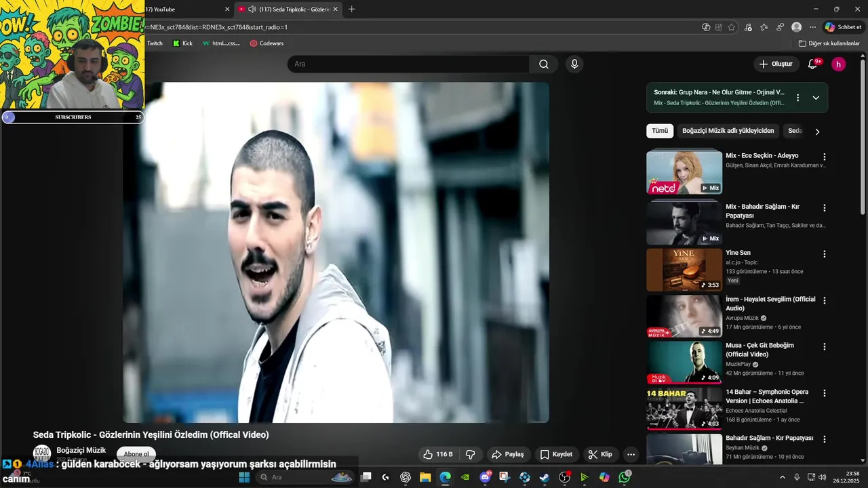Close the Seda Tripkolic browser tab
This screenshot has height=488, width=868.
pyautogui.click(x=335, y=9)
